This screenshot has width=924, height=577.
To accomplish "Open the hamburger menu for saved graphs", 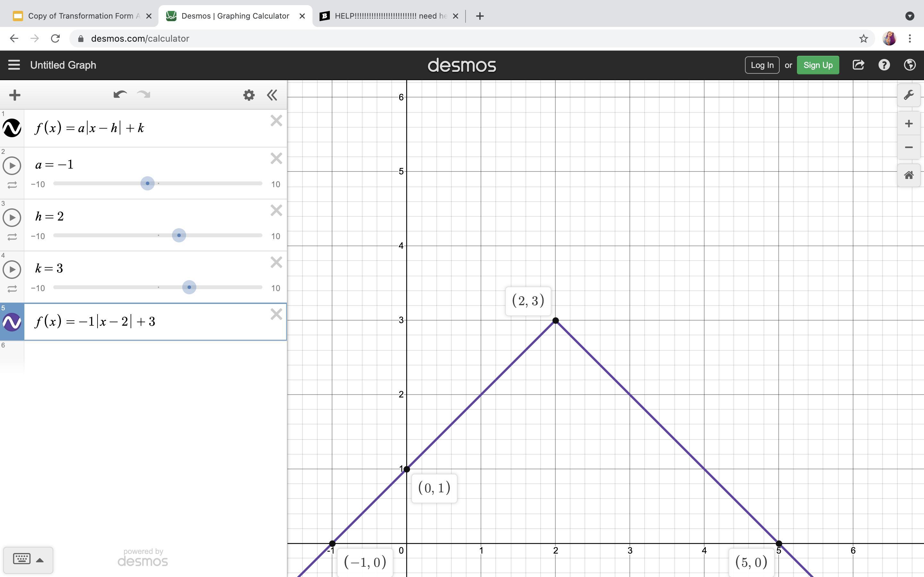I will pyautogui.click(x=14, y=65).
